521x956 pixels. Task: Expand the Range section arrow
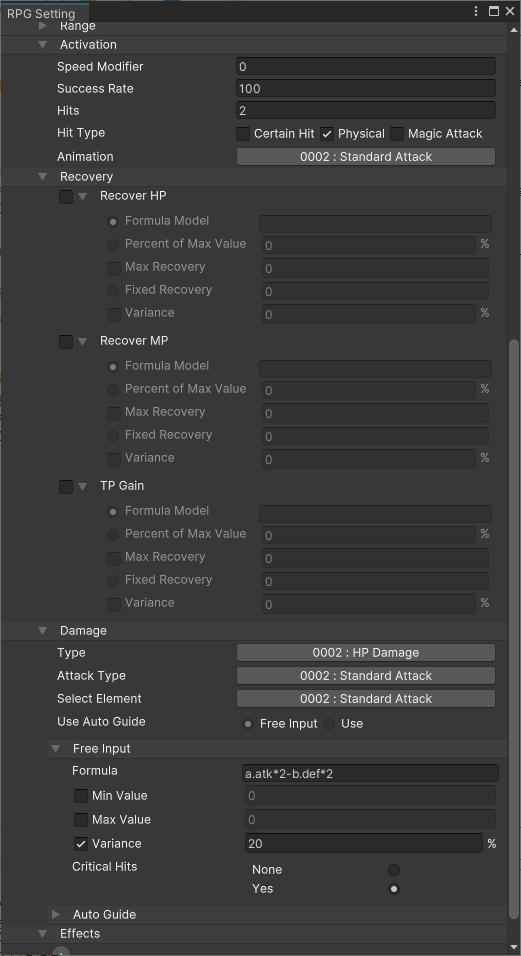coord(43,26)
